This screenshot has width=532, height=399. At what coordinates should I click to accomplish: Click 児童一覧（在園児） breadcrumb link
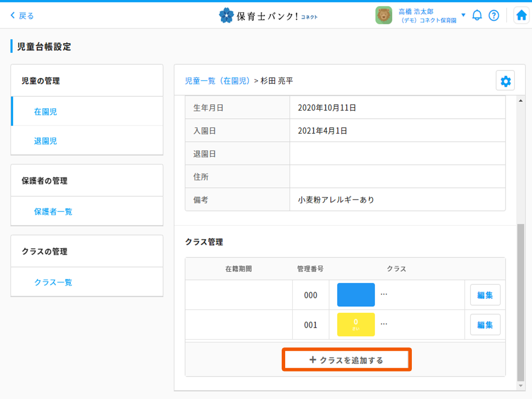(217, 81)
